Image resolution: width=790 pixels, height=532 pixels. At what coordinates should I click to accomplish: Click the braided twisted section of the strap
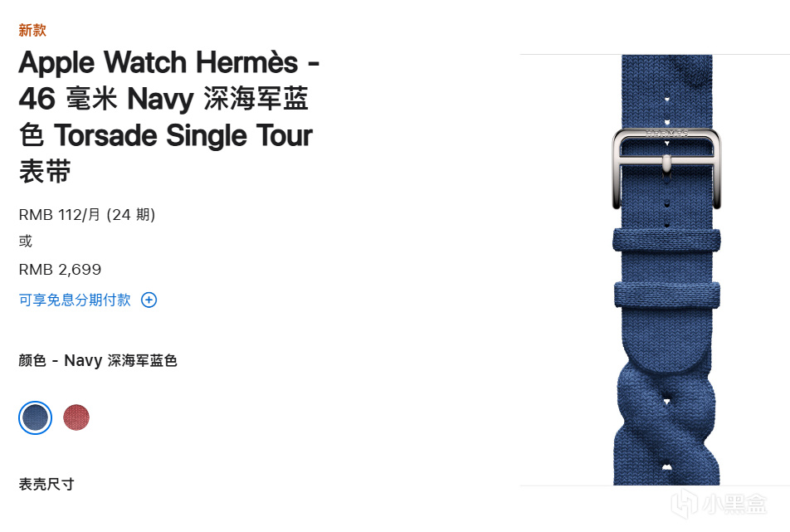(666, 424)
